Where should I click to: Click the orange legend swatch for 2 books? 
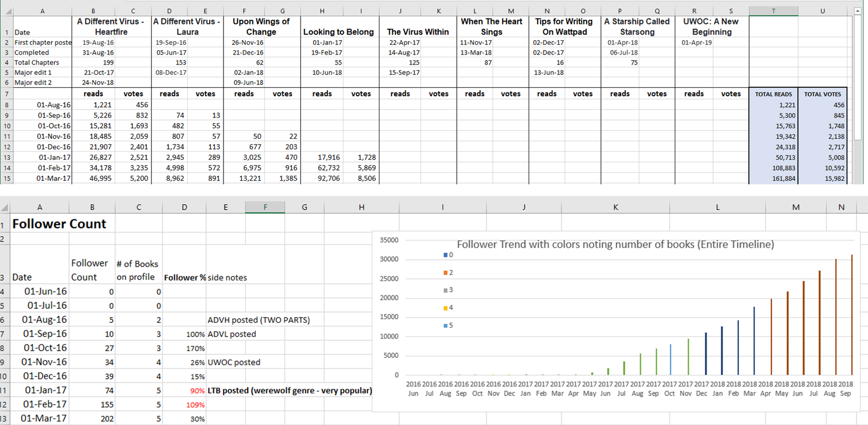pyautogui.click(x=445, y=273)
